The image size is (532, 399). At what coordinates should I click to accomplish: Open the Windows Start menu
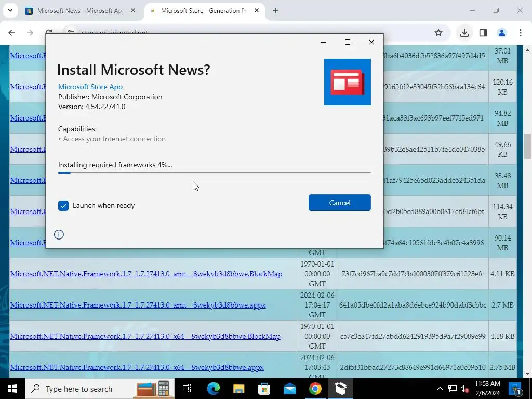point(12,389)
